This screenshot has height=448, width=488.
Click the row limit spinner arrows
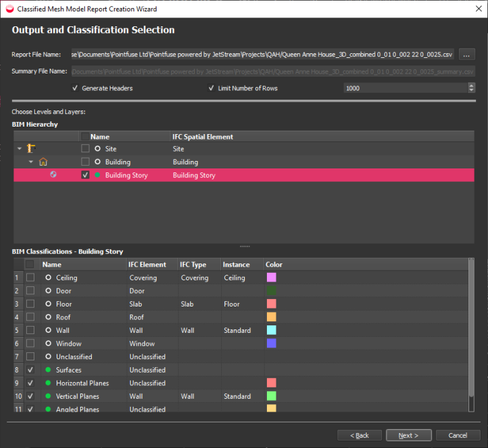pos(471,88)
